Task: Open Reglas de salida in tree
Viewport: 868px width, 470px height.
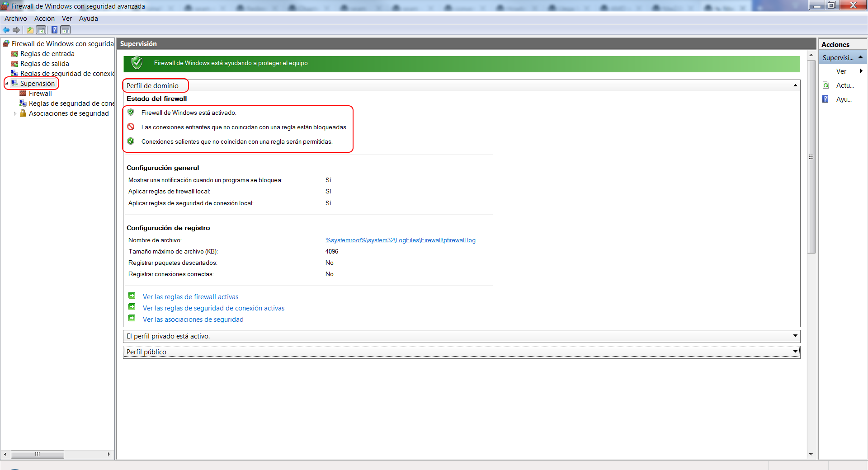Action: click(x=44, y=64)
